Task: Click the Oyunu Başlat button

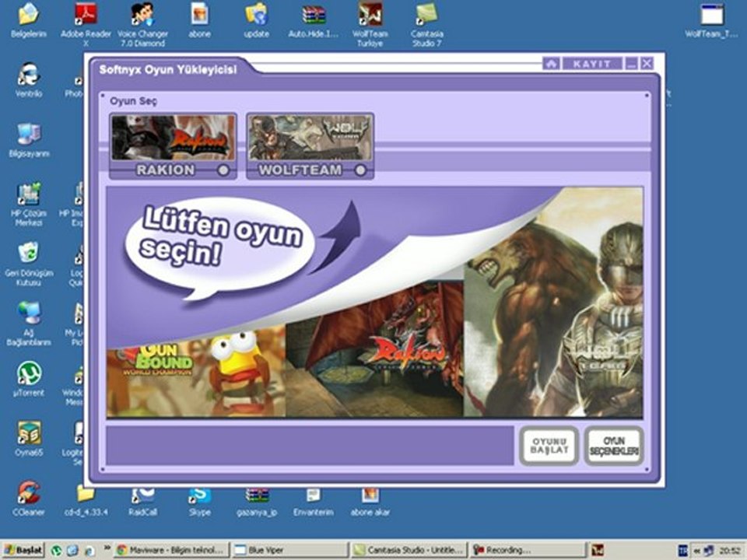Action: click(x=549, y=446)
